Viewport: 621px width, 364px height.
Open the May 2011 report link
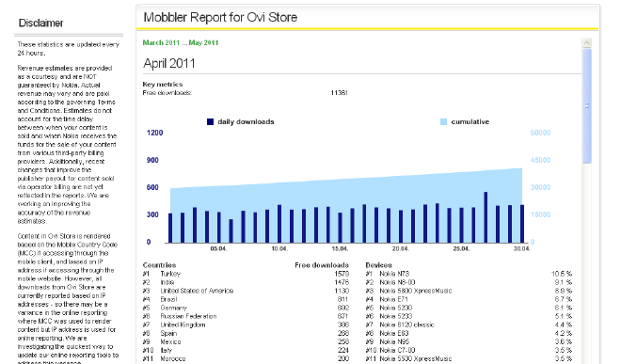click(203, 42)
